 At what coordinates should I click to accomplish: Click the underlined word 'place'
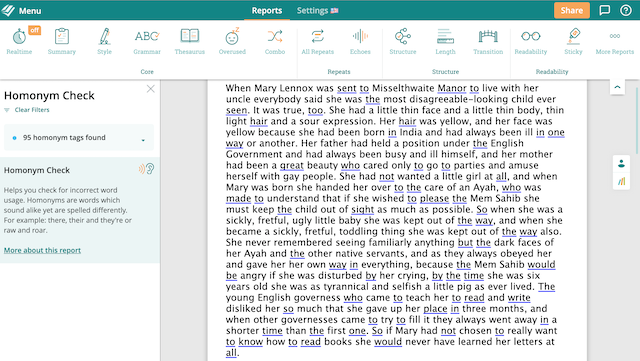[435, 309]
